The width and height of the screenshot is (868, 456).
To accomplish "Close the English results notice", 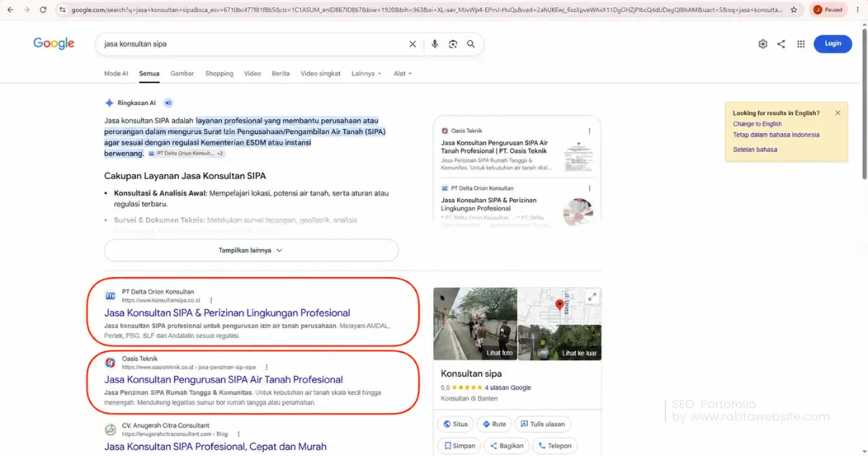I will 838,113.
